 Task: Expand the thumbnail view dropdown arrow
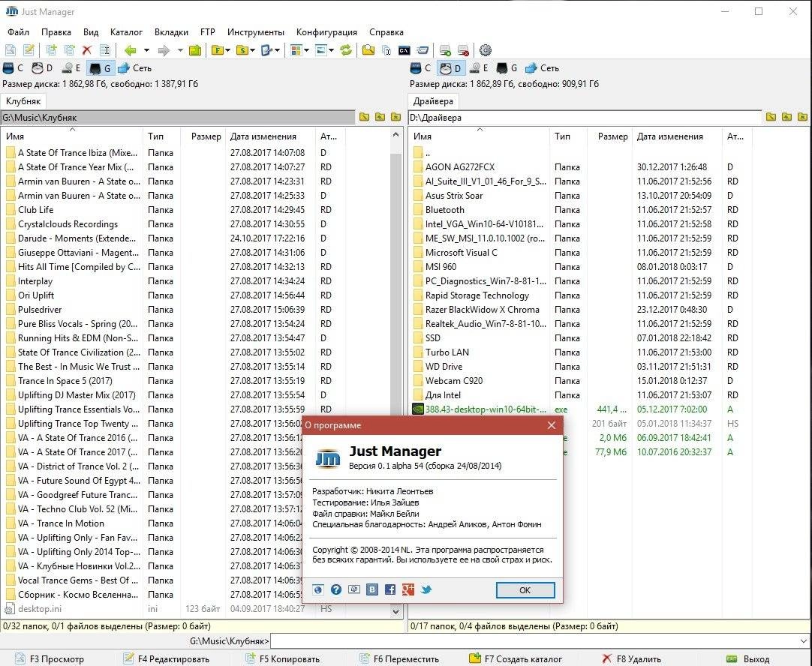332,50
